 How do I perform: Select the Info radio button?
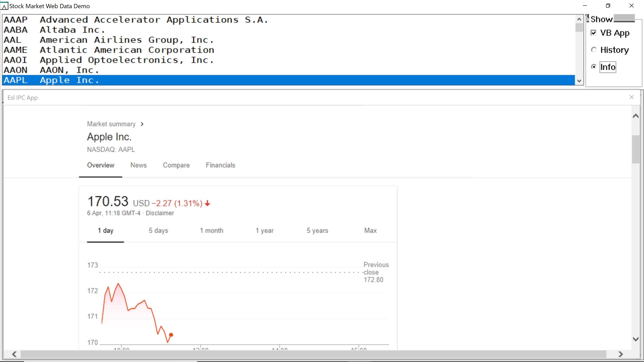tap(594, 67)
